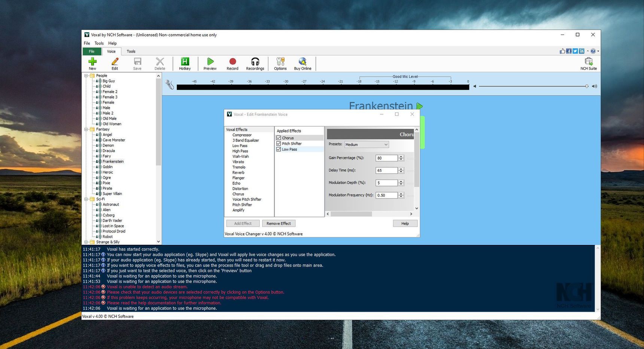Click the Help button in Edit dialog

coord(405,224)
